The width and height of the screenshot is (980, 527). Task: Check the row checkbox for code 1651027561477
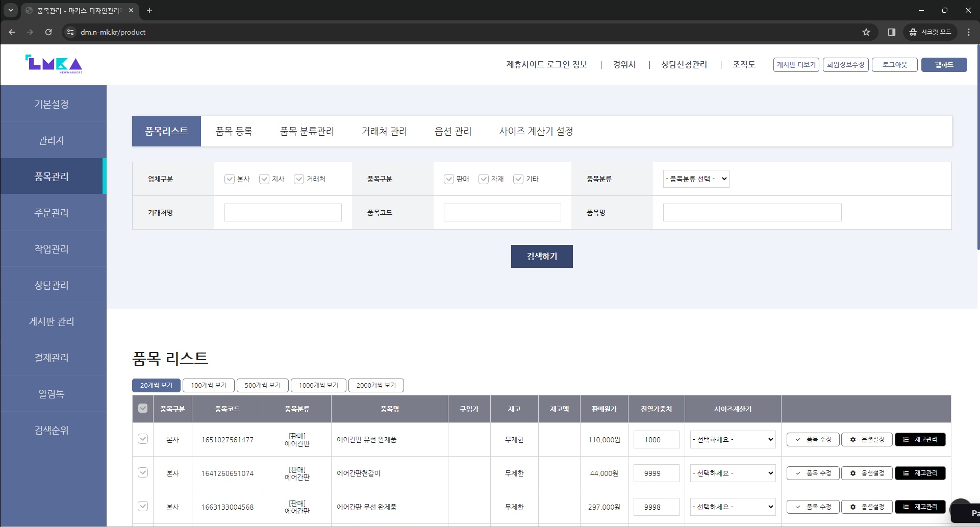coord(143,439)
